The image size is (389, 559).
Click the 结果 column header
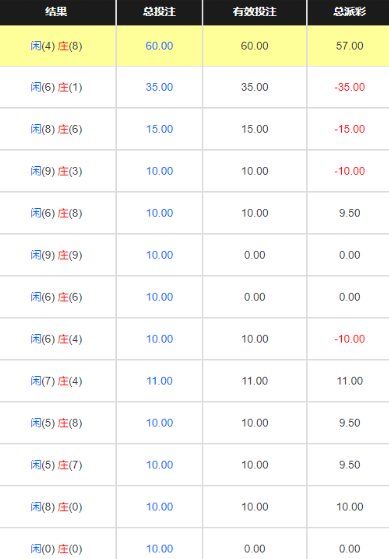click(56, 12)
